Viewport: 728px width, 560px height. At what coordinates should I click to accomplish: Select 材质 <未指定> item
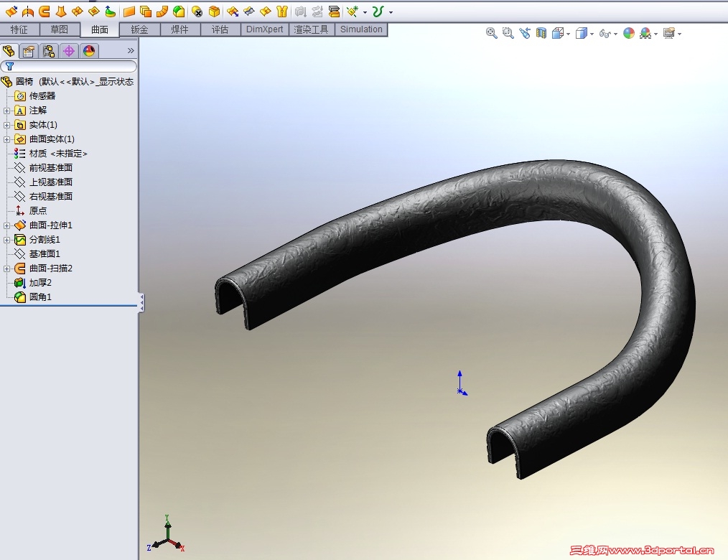pyautogui.click(x=50, y=153)
